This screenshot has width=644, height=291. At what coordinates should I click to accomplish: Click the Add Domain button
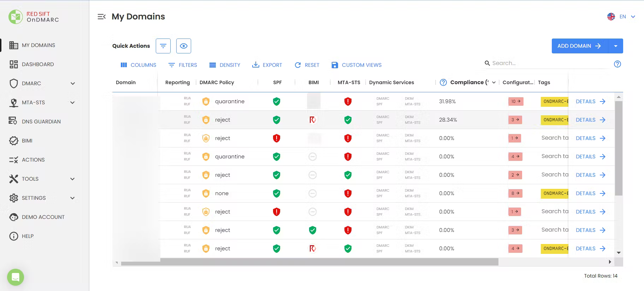tap(579, 46)
